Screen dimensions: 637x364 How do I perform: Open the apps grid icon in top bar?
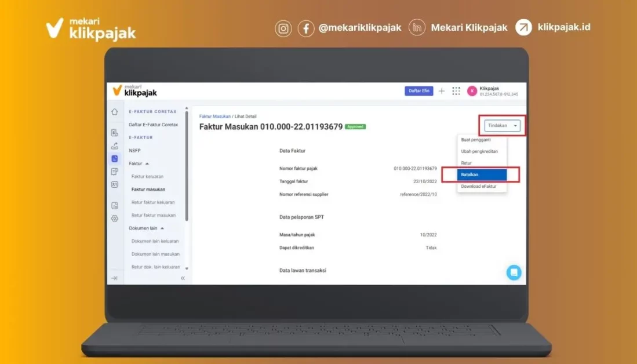click(x=456, y=91)
